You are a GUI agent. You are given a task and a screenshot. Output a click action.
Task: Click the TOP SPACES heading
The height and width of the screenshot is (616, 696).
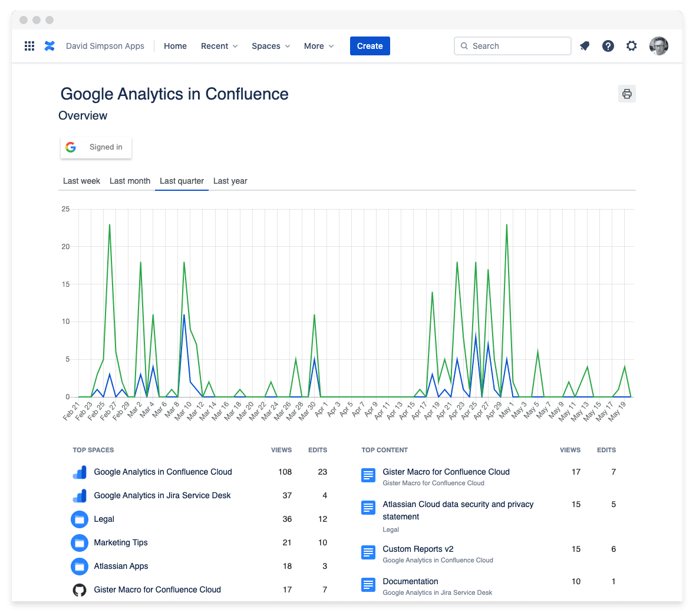[93, 450]
